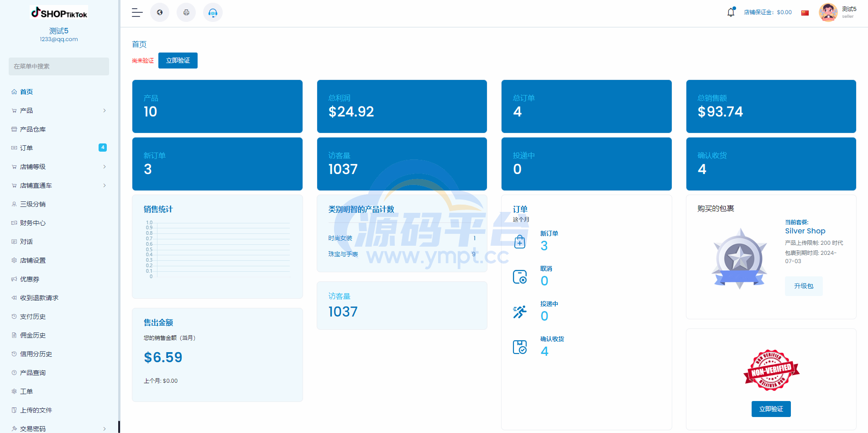Open 订单 in the sidebar
Viewport: 868px width, 433px height.
26,148
